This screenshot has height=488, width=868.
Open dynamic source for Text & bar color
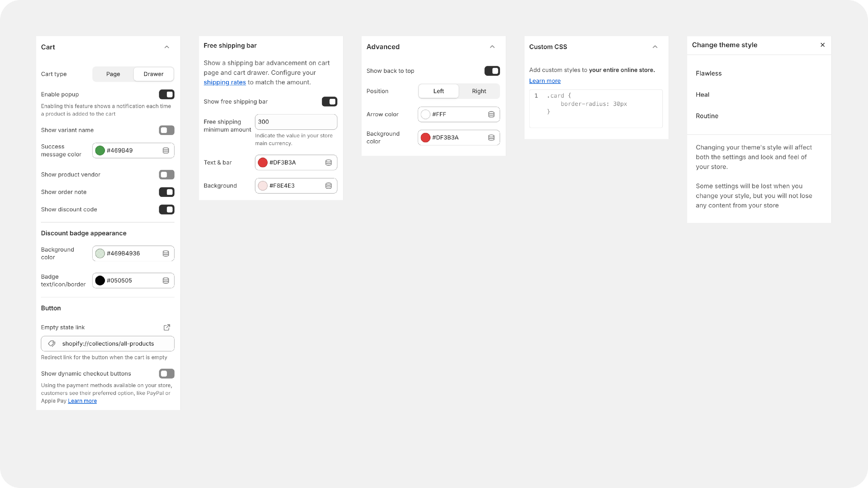pos(328,163)
